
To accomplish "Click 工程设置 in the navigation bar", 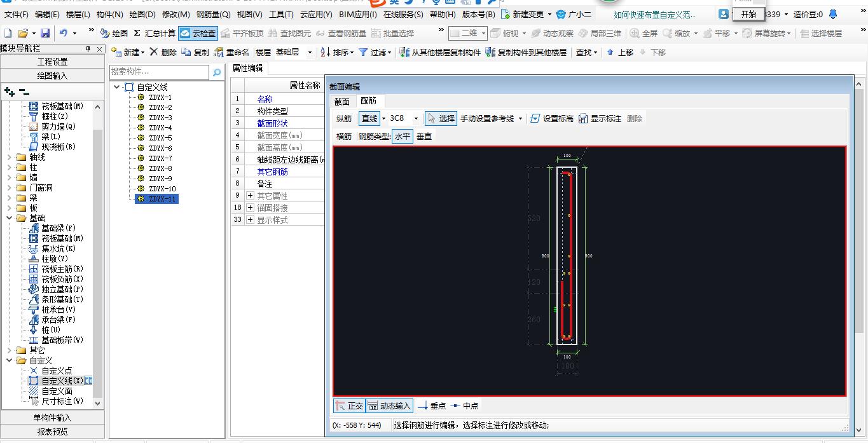I will 52,62.
